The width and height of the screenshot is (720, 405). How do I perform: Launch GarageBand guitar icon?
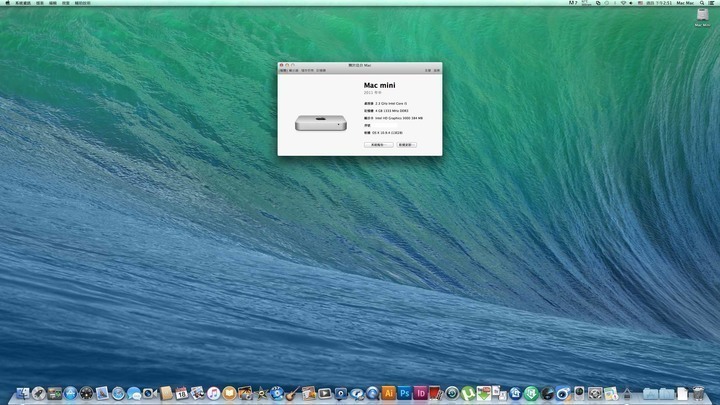pyautogui.click(x=292, y=394)
